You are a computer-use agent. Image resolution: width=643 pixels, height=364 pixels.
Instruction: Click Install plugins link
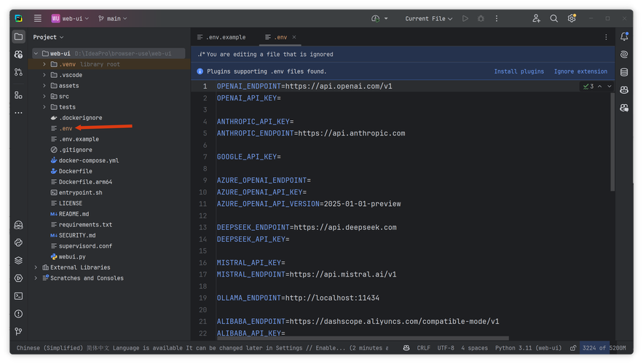click(518, 71)
